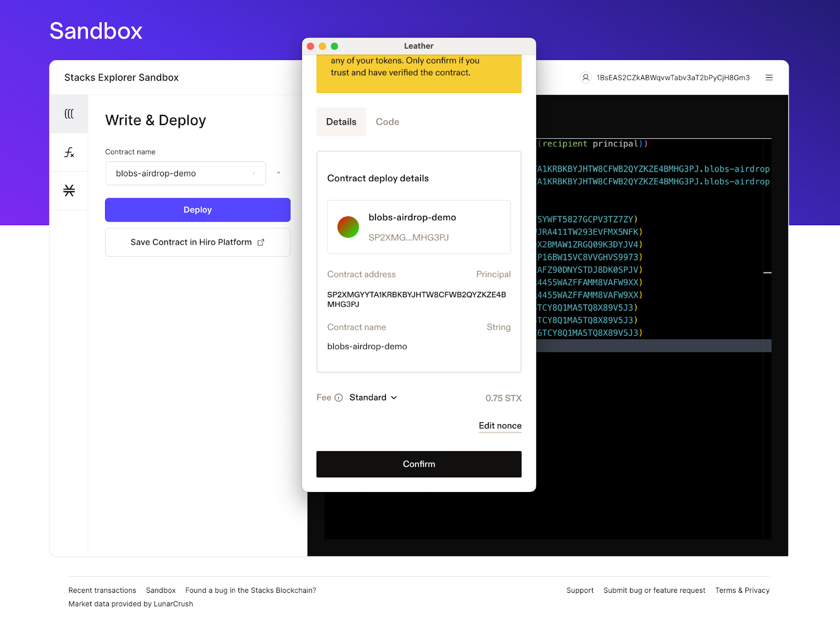Click Save Contract in Hiro Platform
Screen dimensions: 840x638
click(197, 242)
